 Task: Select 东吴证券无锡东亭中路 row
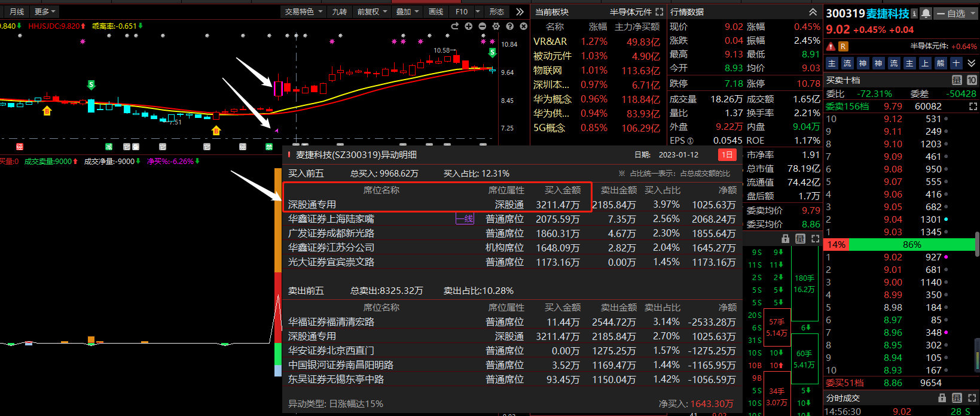pyautogui.click(x=512, y=379)
